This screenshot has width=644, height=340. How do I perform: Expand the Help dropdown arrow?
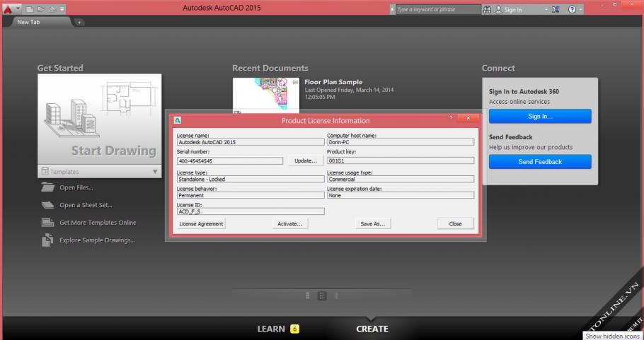(581, 9)
